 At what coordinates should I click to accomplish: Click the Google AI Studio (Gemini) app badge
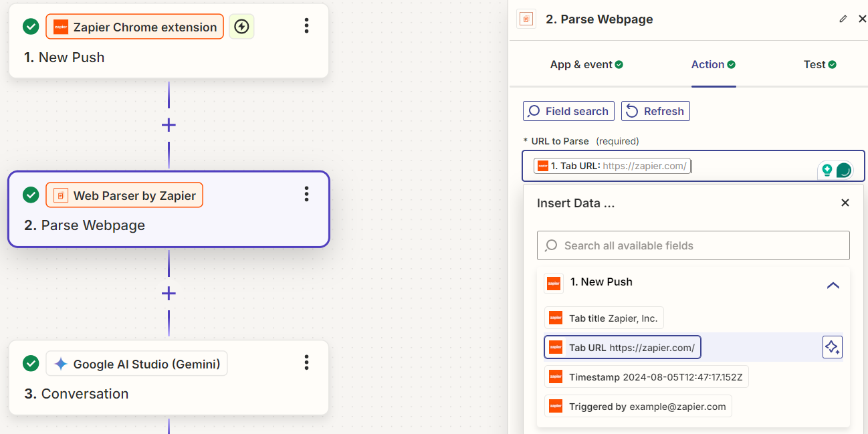tap(137, 364)
